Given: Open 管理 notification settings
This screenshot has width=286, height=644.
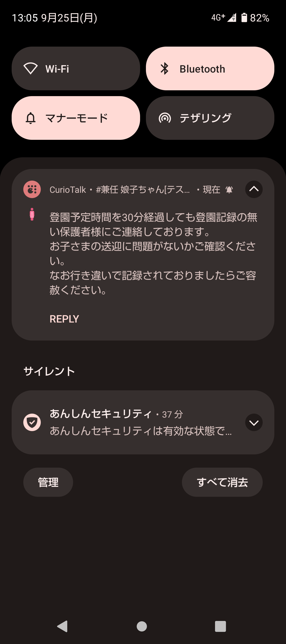Looking at the screenshot, I should pyautogui.click(x=48, y=482).
